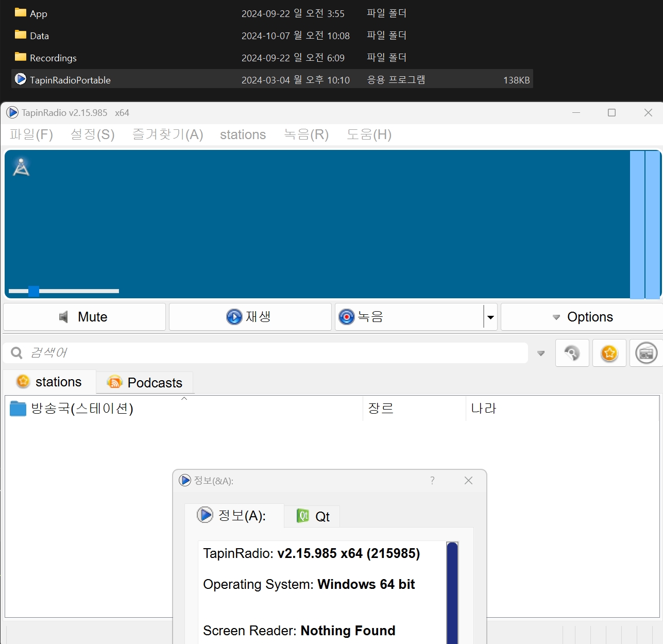
Task: Open the record button dropdown arrow
Action: point(490,317)
